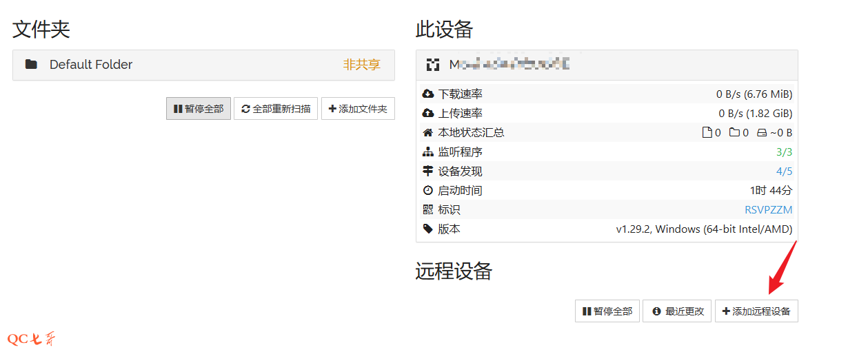The height and width of the screenshot is (354, 868).
Task: Collapse the 此设备 device panel header
Action: [x=607, y=65]
